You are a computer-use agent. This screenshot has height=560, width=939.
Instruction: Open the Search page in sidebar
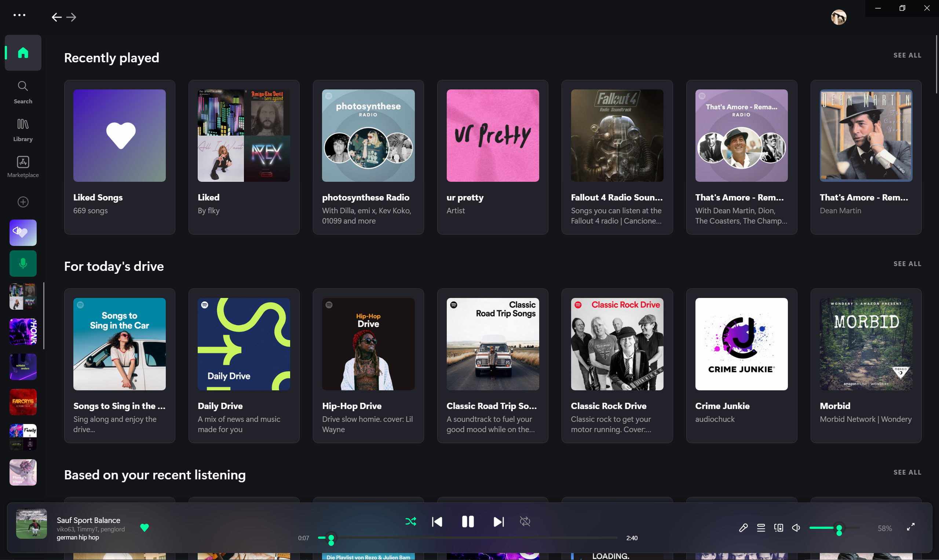tap(23, 92)
